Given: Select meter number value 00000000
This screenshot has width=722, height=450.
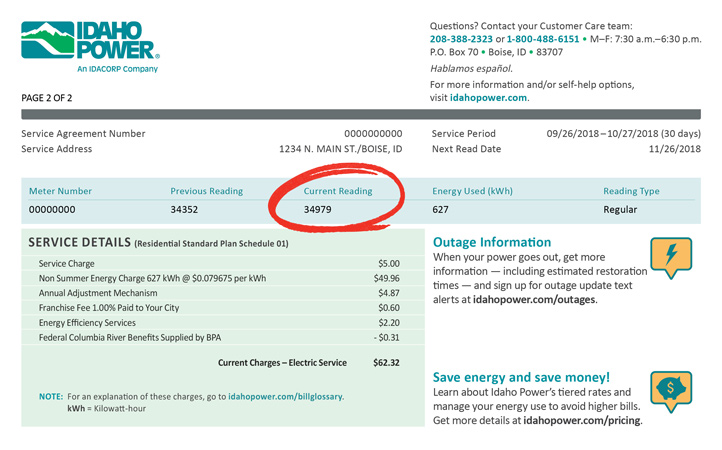Looking at the screenshot, I should (52, 210).
